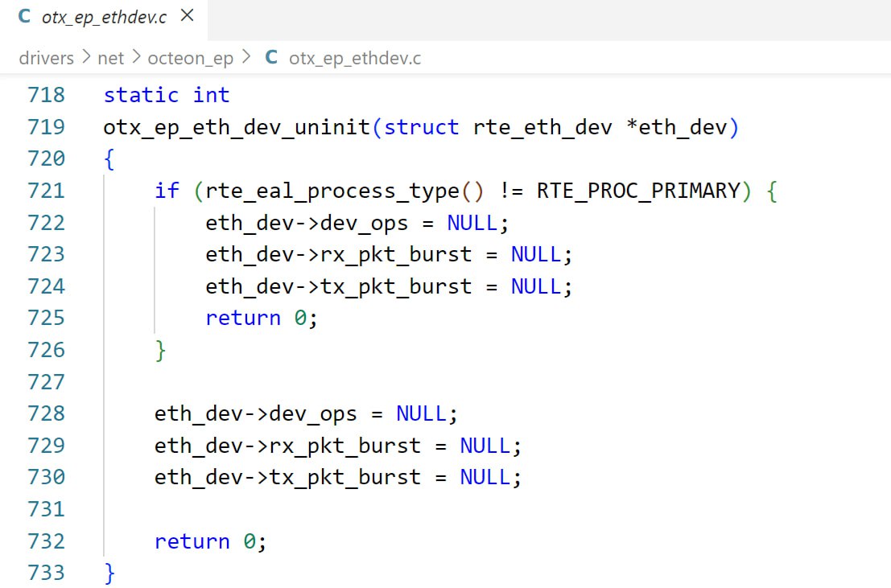Click NULL on line 722
891x588 pixels.
coord(472,223)
